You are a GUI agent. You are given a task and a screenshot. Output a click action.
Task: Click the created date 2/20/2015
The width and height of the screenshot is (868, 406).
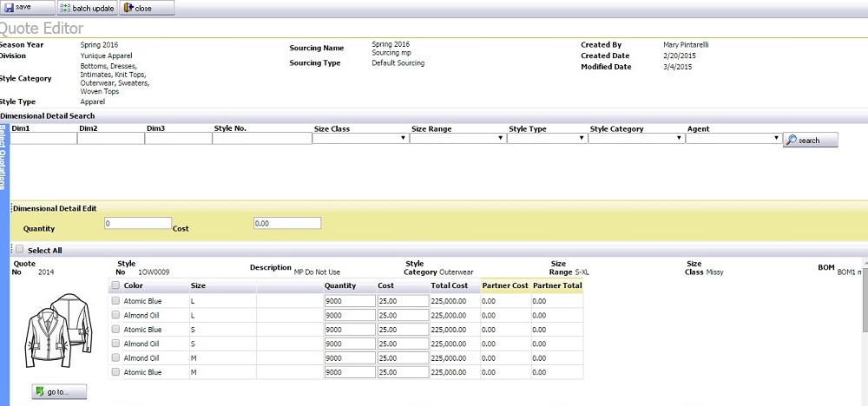pos(680,56)
